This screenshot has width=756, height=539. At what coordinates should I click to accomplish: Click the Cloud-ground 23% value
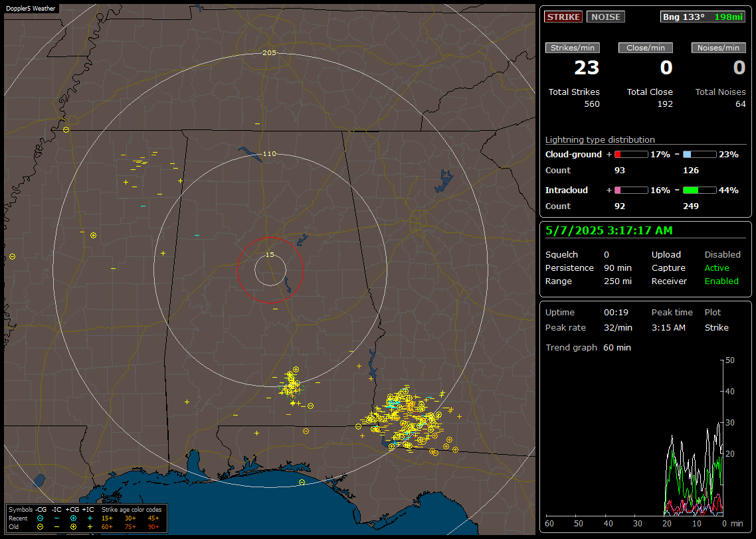(x=729, y=155)
